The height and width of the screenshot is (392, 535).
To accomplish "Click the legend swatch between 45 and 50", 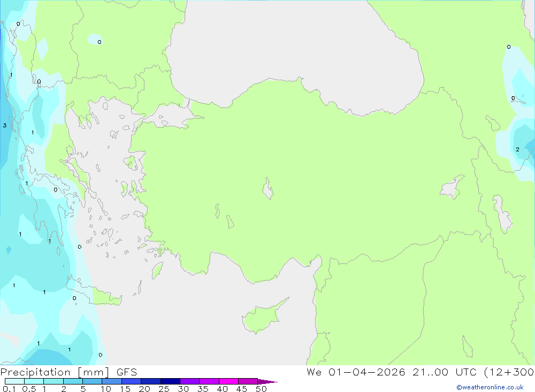I will 248,381.
